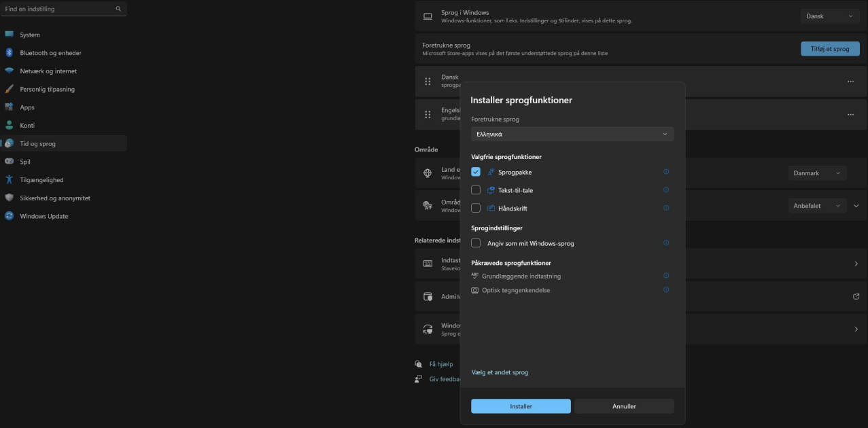868x428 pixels.
Task: Tick the Håndskrift checkbox
Action: click(476, 208)
